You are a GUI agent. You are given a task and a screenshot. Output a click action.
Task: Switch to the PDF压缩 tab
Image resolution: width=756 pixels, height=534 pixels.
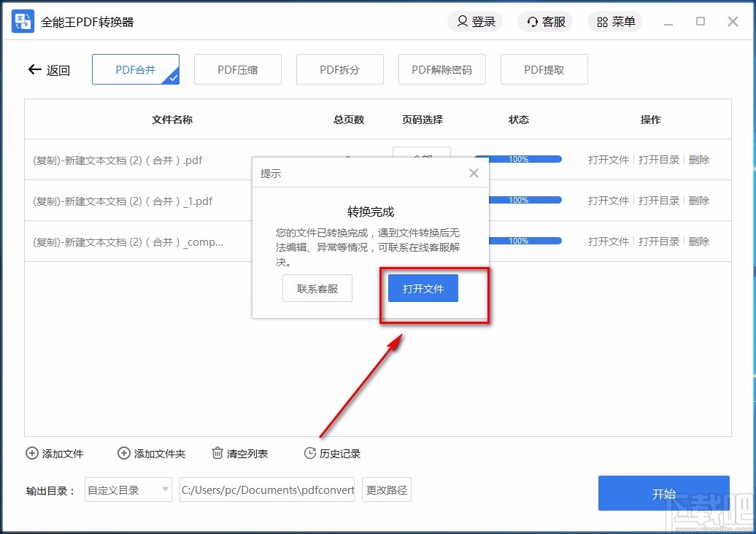[x=238, y=69]
